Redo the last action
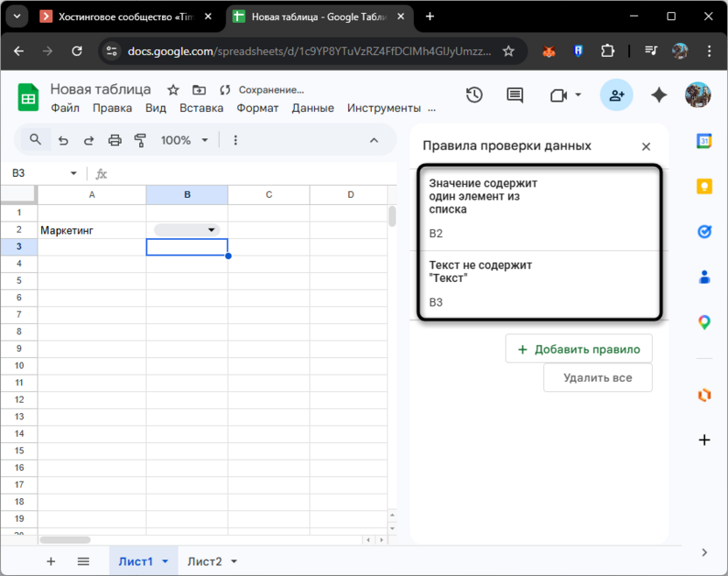 coord(88,140)
